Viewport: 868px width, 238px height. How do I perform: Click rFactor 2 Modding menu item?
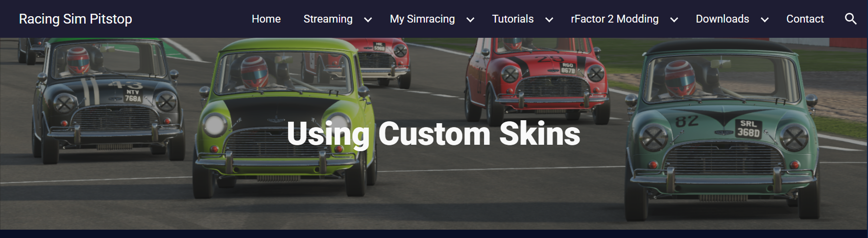(x=614, y=19)
